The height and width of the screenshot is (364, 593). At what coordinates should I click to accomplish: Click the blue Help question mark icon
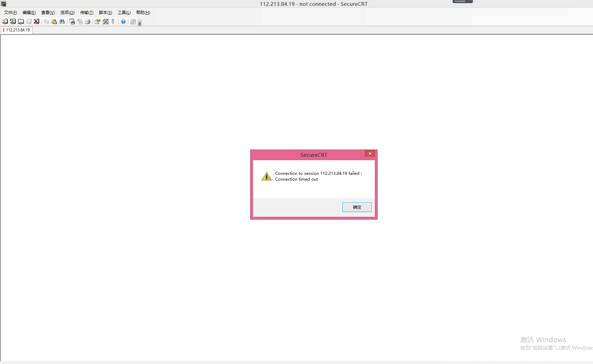pyautogui.click(x=123, y=22)
